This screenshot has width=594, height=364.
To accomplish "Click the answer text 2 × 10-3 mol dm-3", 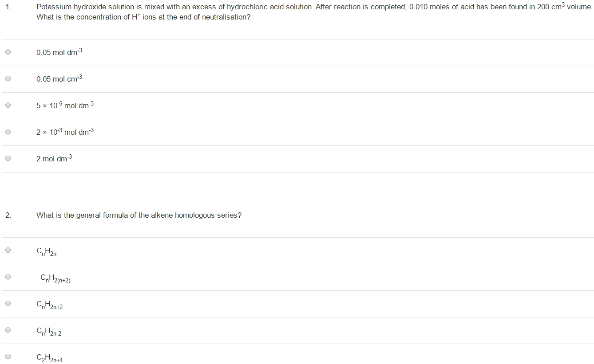I will point(65,132).
